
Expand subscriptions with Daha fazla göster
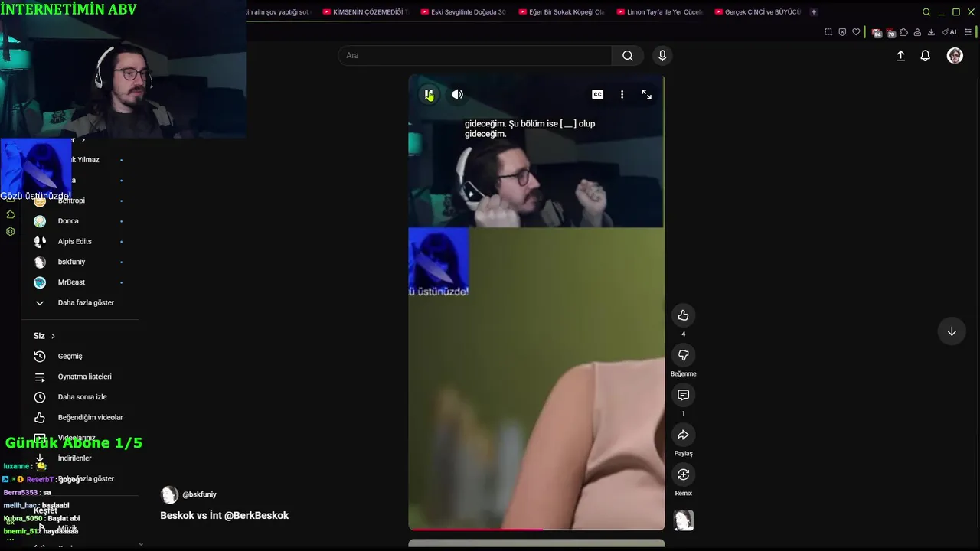(x=80, y=302)
